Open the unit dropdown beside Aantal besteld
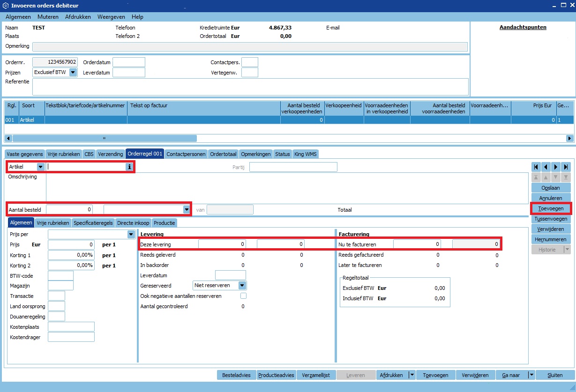 [187, 209]
